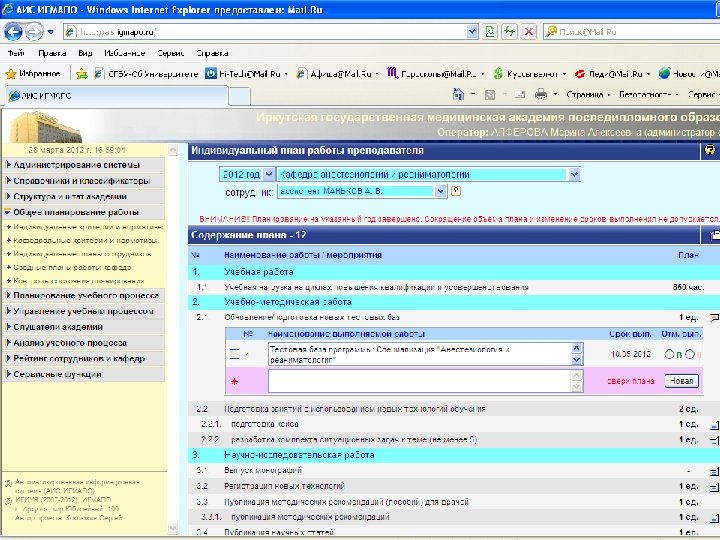720x540 pixels.
Task: Refresh the page with the green arrows icon
Action: coord(509,32)
